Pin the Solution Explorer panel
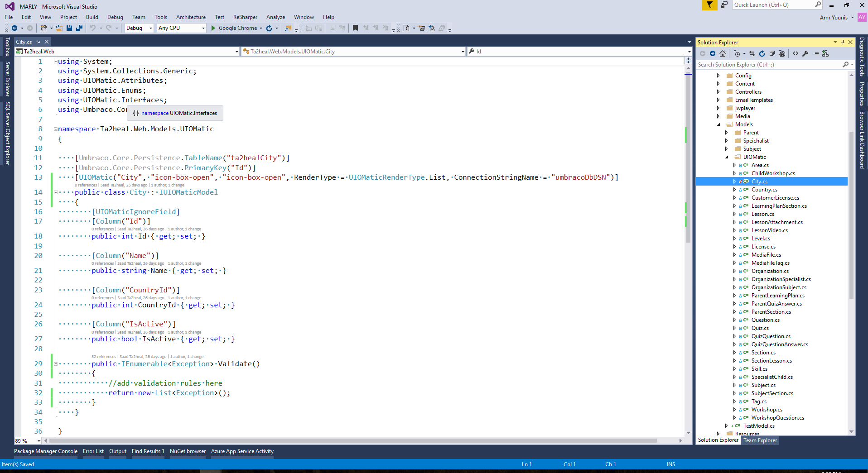 843,42
